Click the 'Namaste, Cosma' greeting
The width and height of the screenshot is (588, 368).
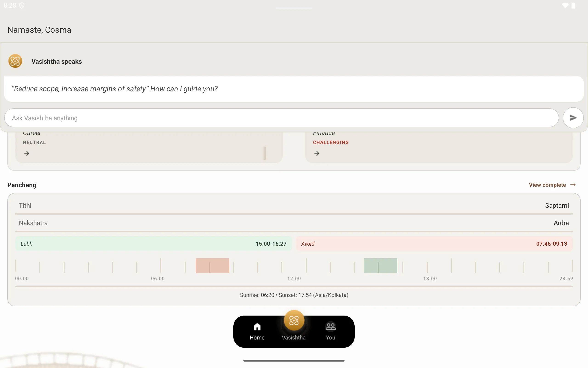tap(39, 30)
